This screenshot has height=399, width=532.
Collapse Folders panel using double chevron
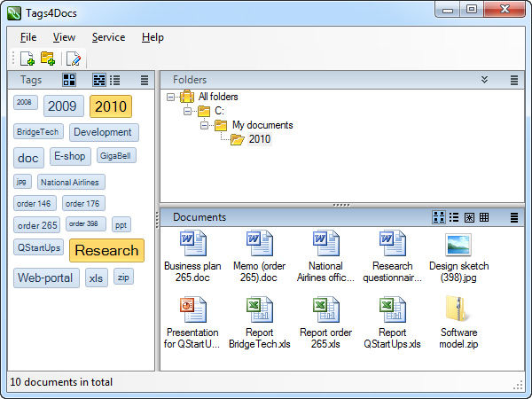tap(484, 80)
